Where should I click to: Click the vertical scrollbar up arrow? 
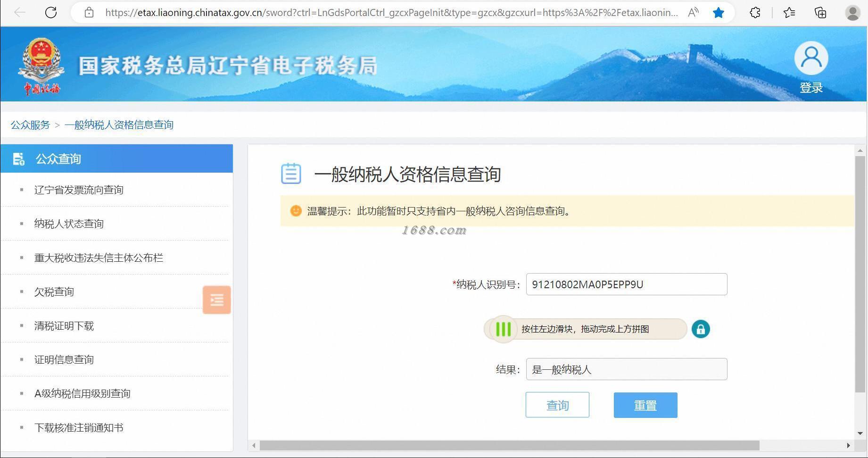pyautogui.click(x=860, y=151)
